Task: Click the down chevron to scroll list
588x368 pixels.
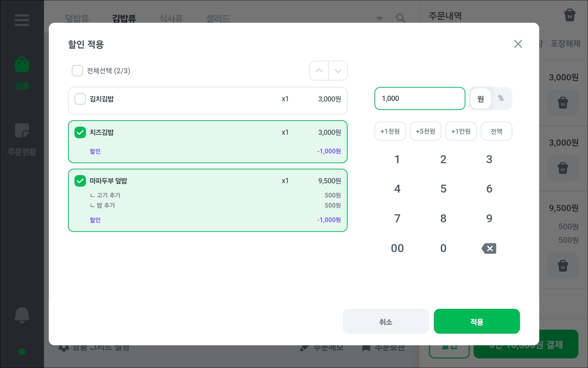Action: coord(338,71)
